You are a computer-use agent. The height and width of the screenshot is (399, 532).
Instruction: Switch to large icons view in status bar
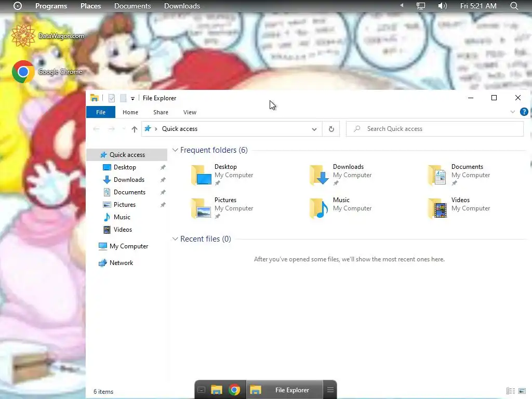point(522,391)
